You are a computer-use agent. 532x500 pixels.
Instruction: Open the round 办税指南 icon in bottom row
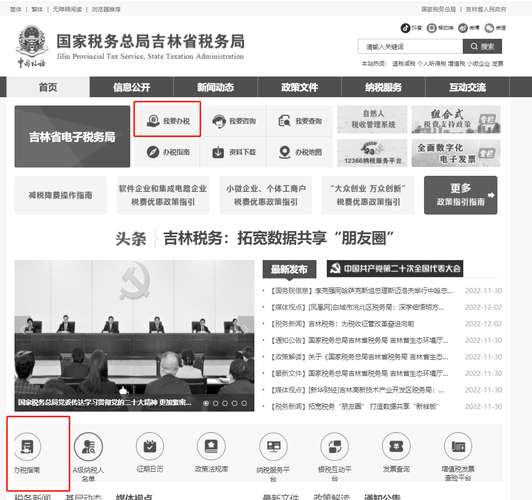(x=27, y=446)
